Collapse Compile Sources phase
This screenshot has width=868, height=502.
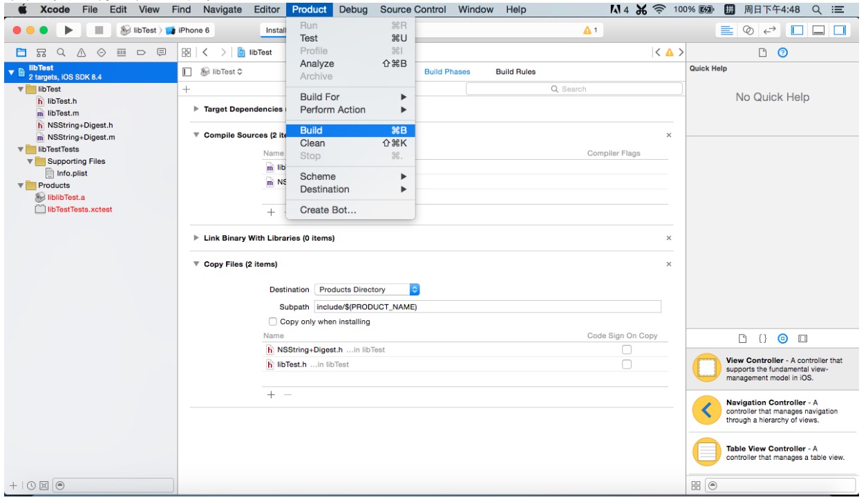pyautogui.click(x=197, y=136)
